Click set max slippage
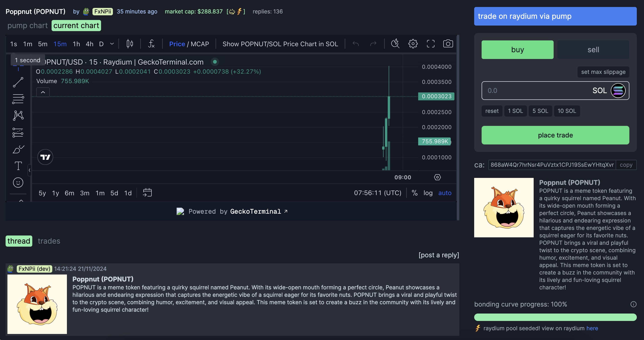 click(x=603, y=72)
